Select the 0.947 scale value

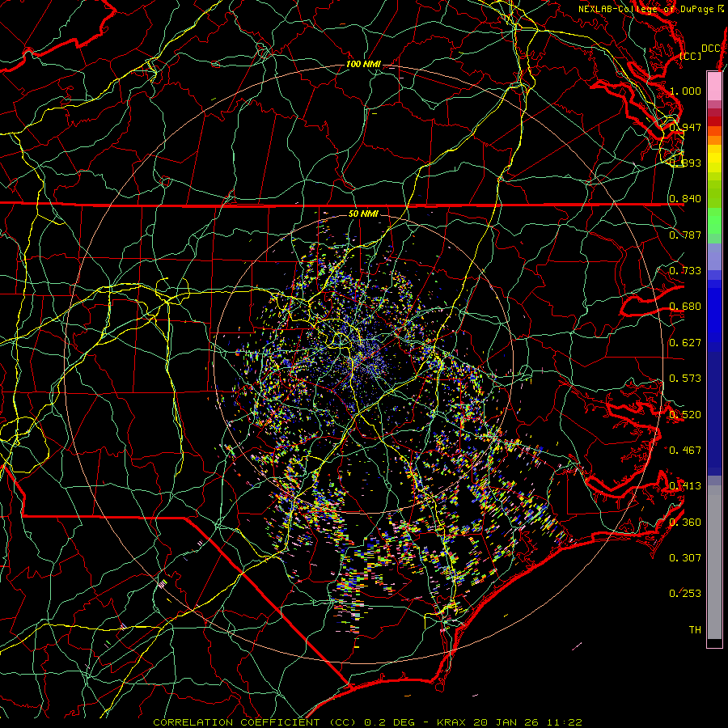click(x=685, y=127)
